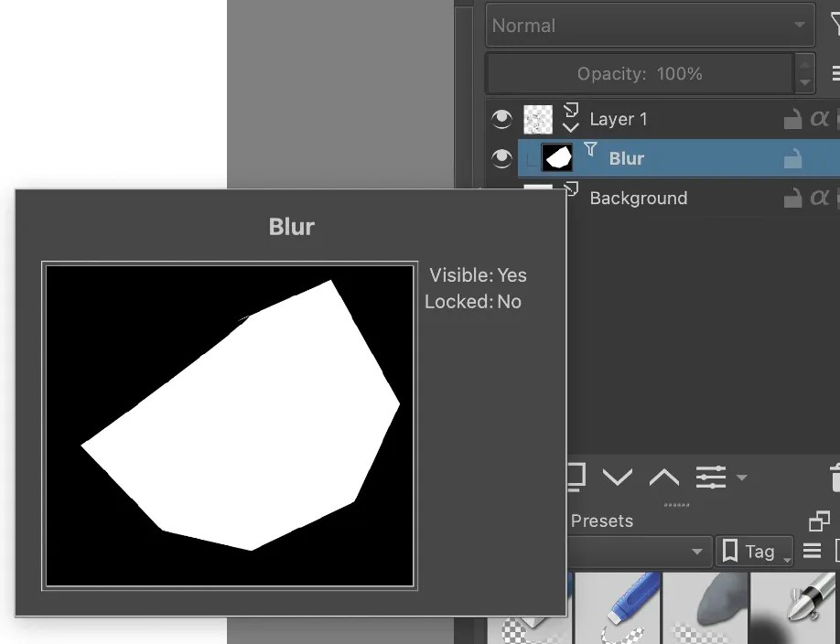Switch brush presets to list view
Image resolution: width=840 pixels, height=644 pixels.
click(811, 550)
